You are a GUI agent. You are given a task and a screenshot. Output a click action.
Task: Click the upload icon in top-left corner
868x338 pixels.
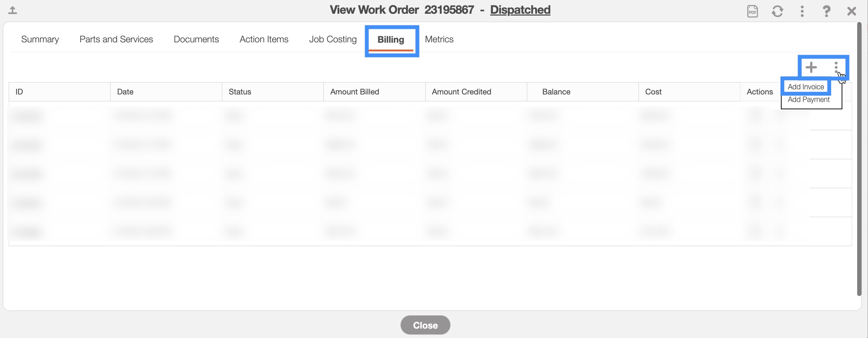coord(13,10)
